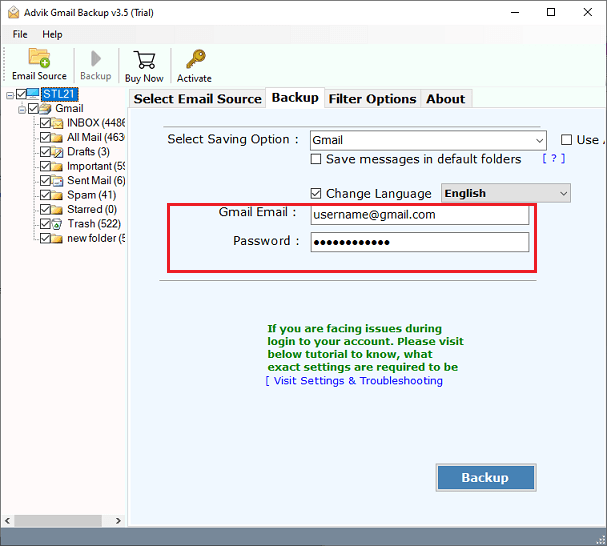The width and height of the screenshot is (607, 546).
Task: Uncheck the Important folder checkbox
Action: (x=45, y=167)
